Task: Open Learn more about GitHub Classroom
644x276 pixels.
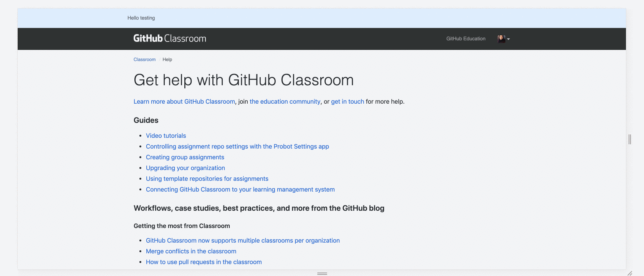Action: pos(184,102)
